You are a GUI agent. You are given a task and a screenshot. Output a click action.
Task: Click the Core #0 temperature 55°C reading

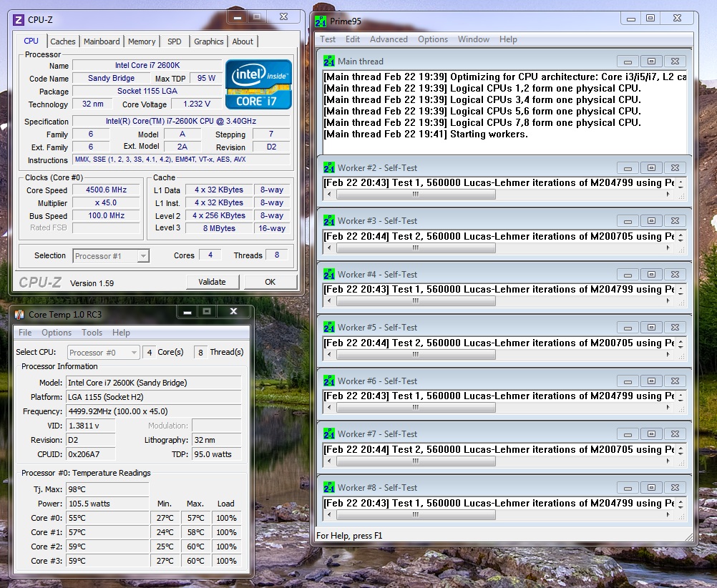tap(108, 518)
